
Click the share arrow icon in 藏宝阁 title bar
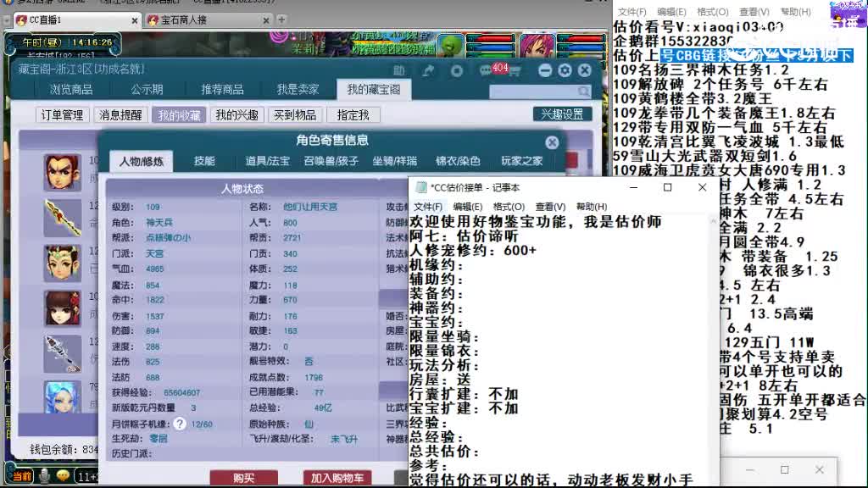(428, 70)
